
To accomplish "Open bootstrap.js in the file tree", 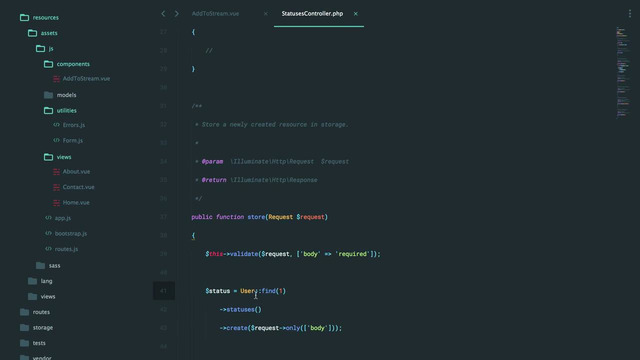I will pos(71,233).
